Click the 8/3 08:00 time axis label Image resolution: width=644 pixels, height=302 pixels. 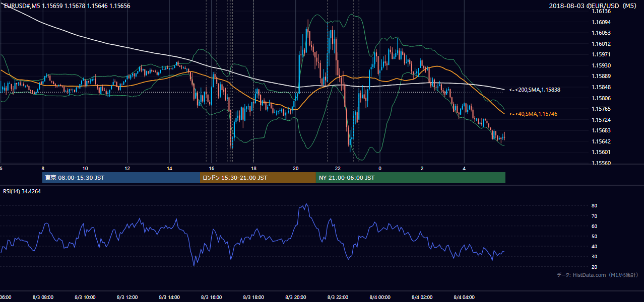click(x=42, y=297)
